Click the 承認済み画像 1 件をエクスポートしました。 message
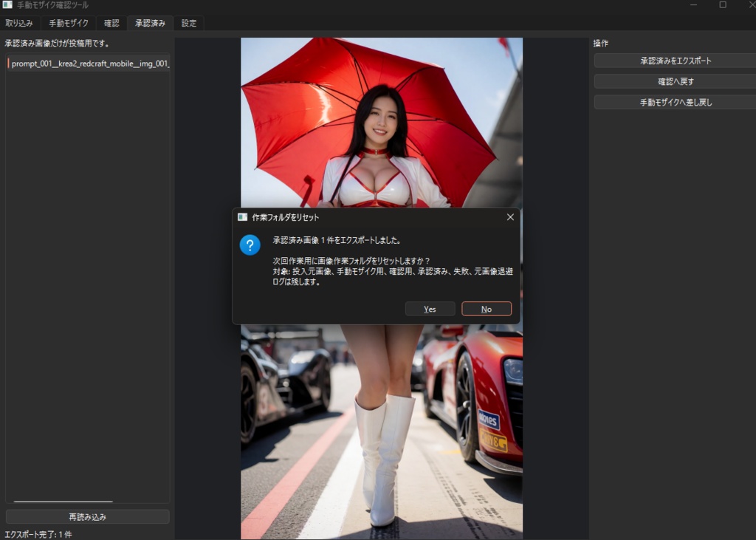The height and width of the screenshot is (540, 756). click(x=337, y=240)
